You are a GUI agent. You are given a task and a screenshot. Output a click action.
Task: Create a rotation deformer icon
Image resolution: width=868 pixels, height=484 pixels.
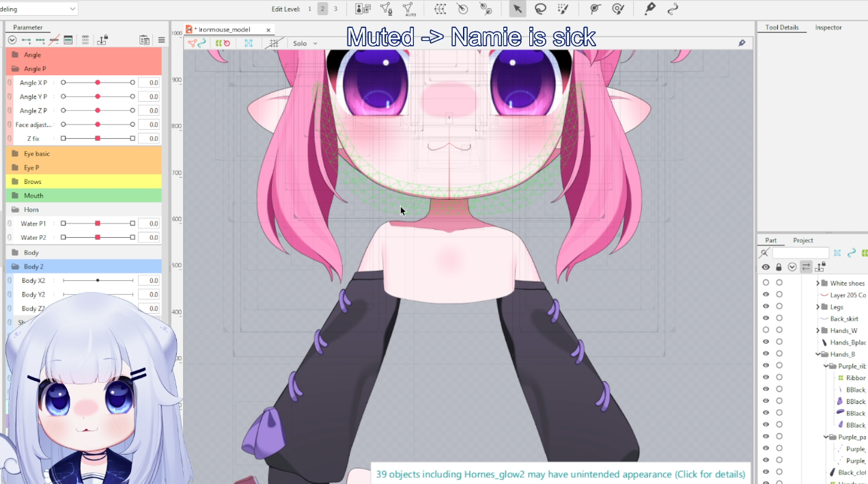463,9
